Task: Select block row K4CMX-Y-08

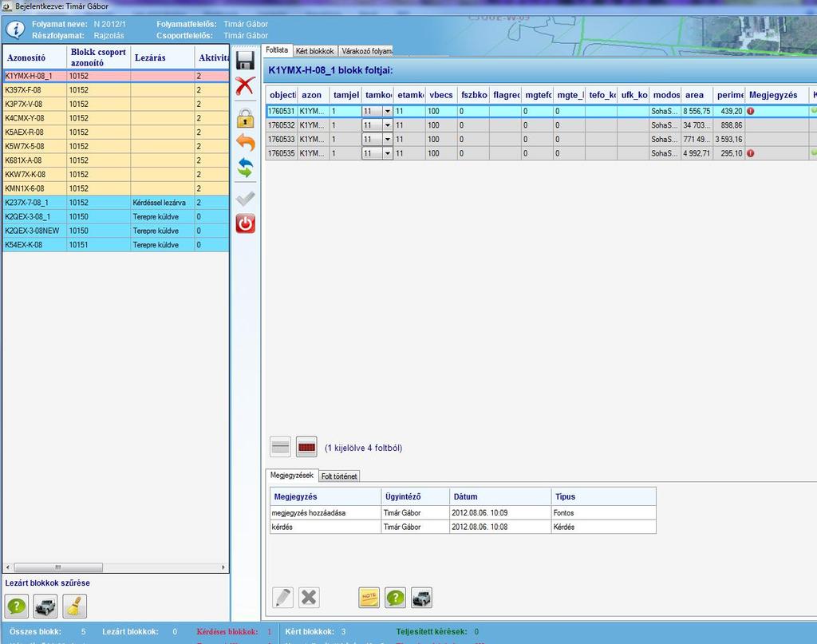Action: pos(116,118)
